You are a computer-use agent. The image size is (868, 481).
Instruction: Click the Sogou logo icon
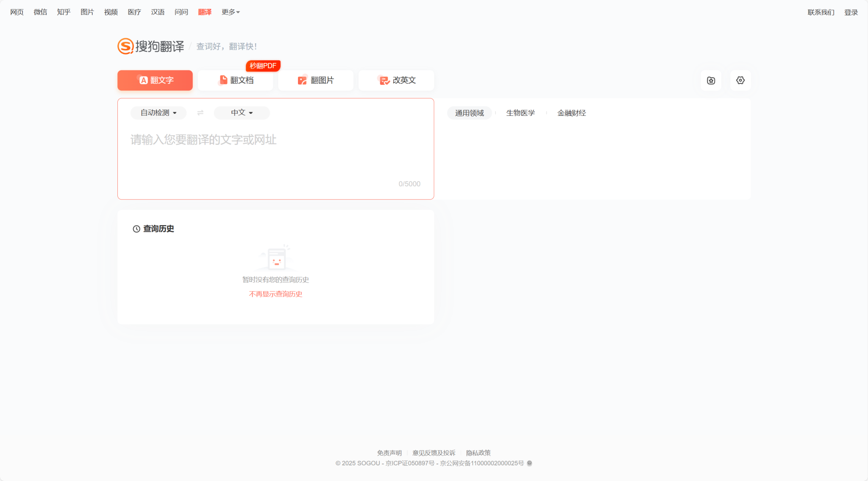click(125, 46)
